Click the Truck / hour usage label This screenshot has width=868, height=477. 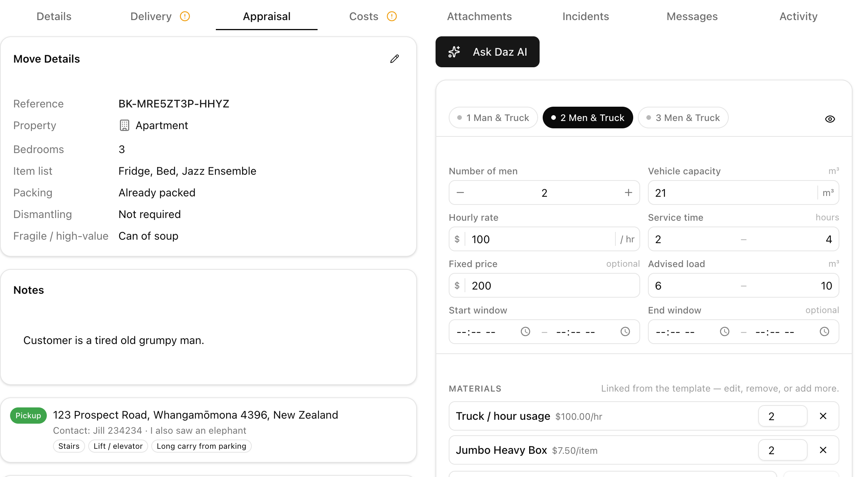(503, 416)
